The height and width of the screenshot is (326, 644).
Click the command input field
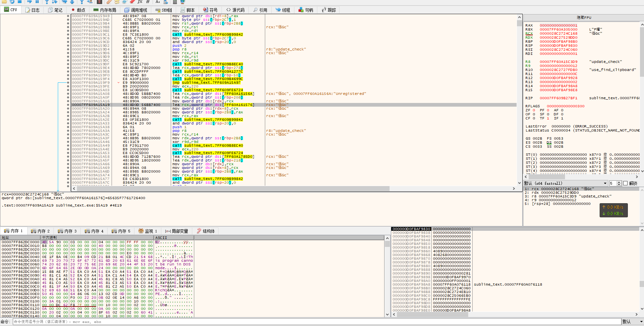click(317, 322)
